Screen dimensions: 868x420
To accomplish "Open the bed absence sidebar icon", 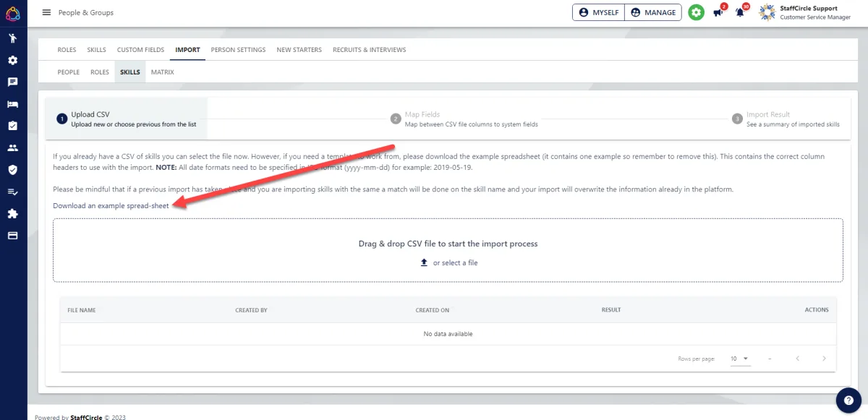I will tap(13, 104).
